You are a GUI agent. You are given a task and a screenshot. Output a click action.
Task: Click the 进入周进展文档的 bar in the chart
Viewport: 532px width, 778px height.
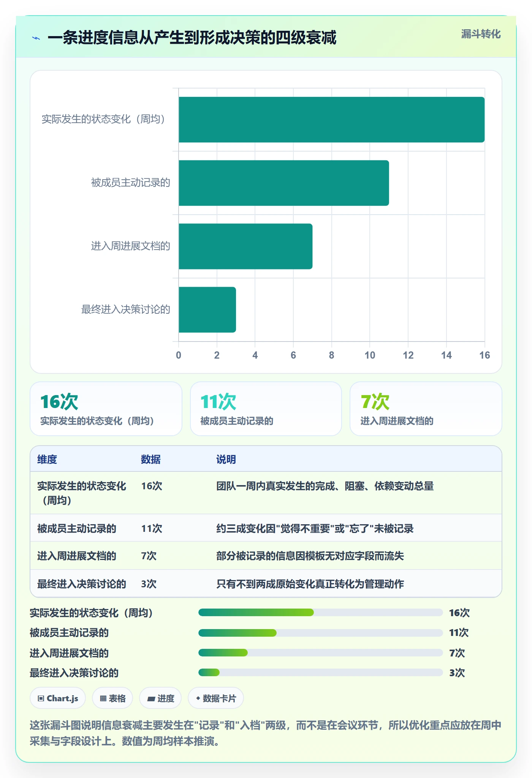click(245, 247)
